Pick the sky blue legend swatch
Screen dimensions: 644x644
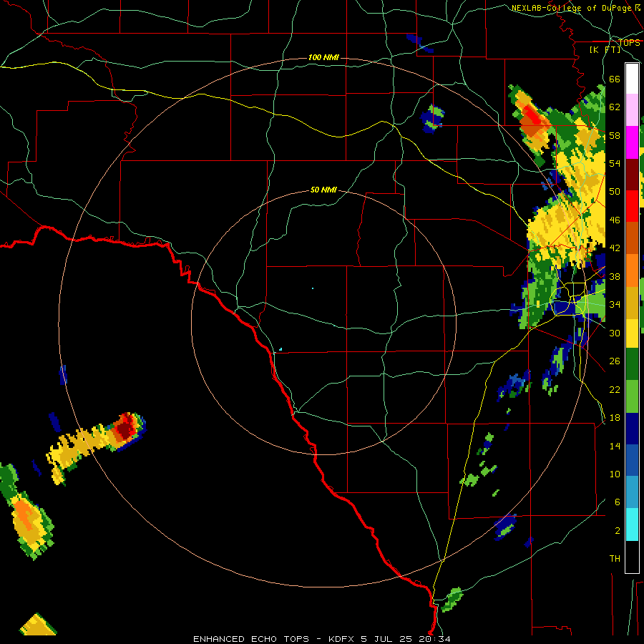(632, 492)
